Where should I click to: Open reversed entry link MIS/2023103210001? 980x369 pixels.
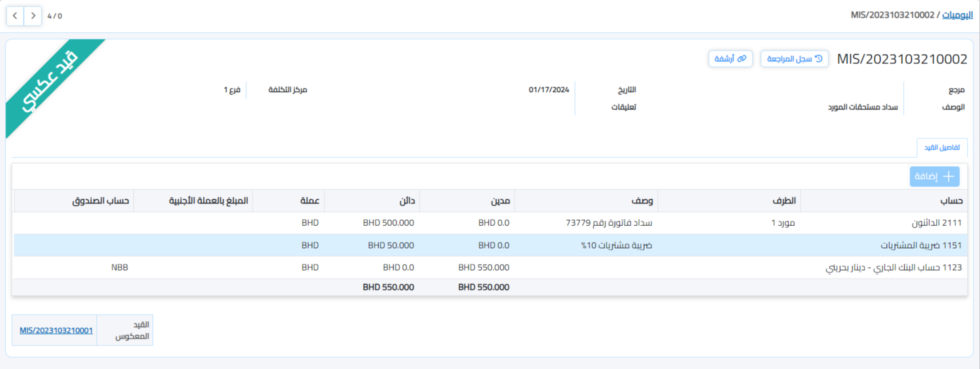pyautogui.click(x=56, y=330)
